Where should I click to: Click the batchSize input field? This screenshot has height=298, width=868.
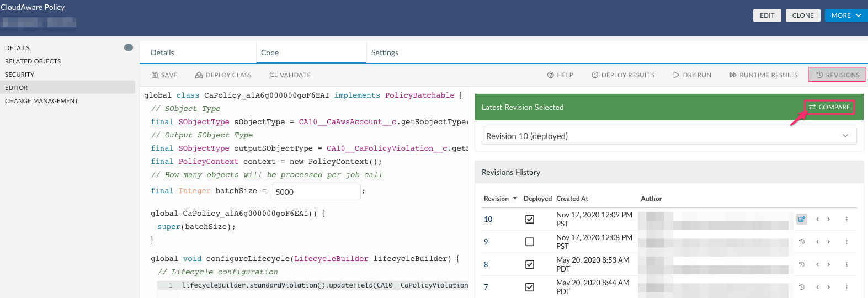click(x=316, y=191)
